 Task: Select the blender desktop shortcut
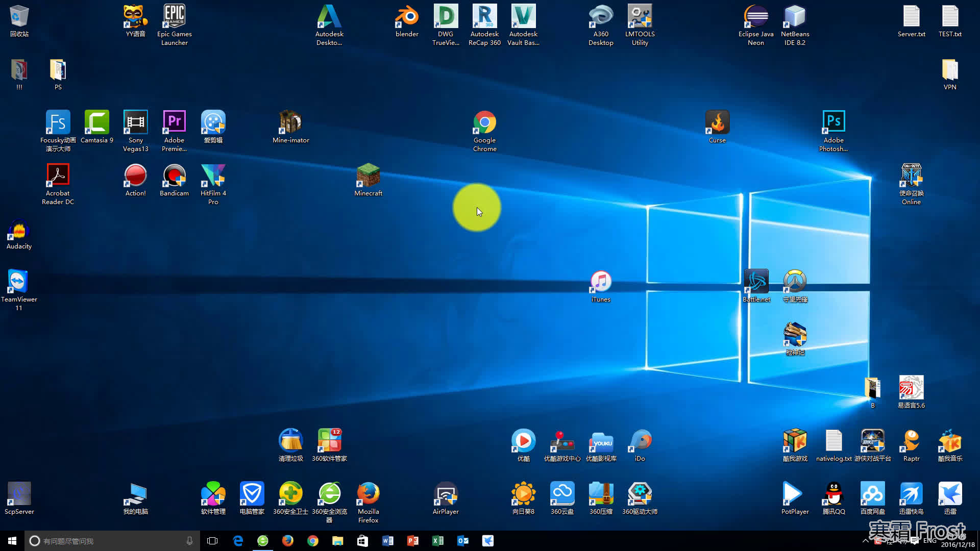point(407,21)
